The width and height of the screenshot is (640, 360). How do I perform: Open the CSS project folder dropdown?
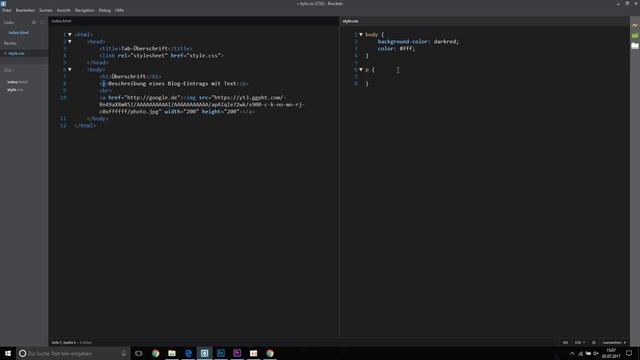point(9,71)
